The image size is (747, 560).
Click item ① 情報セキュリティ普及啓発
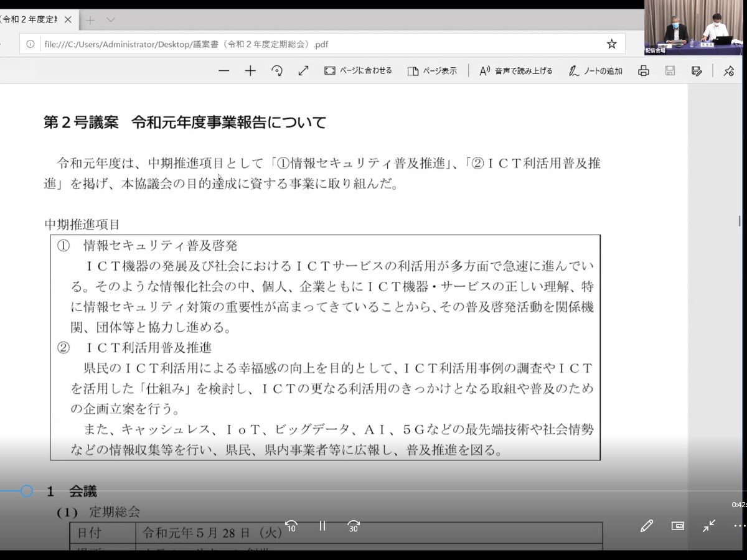[x=147, y=246]
